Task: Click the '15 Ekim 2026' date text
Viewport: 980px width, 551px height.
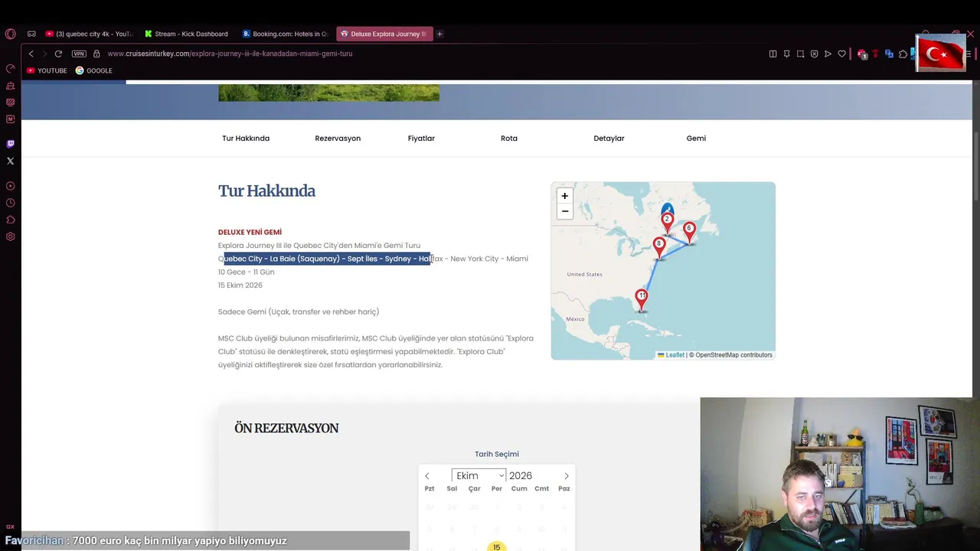Action: pos(240,285)
